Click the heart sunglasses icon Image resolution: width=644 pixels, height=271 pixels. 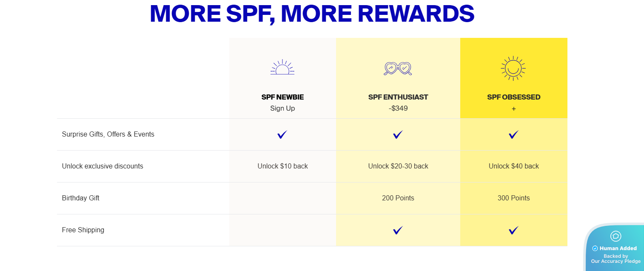click(398, 68)
